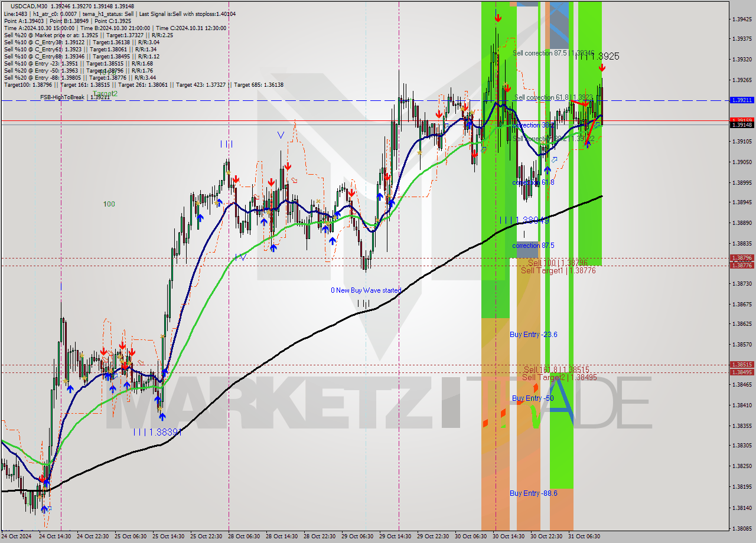The image size is (756, 543).
Task: Click the 'Sell %10 @ C_Entry38: 1.39122' line
Action: pyautogui.click(x=81, y=42)
